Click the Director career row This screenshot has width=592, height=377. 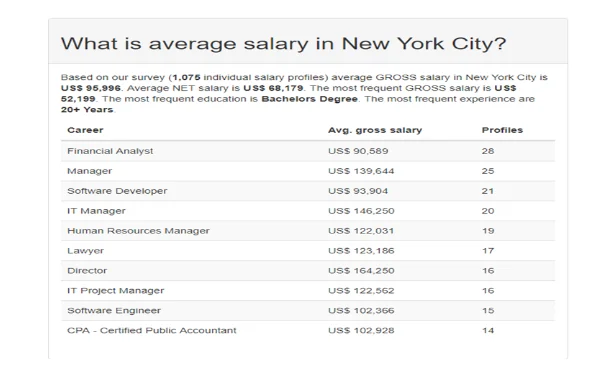(308, 271)
